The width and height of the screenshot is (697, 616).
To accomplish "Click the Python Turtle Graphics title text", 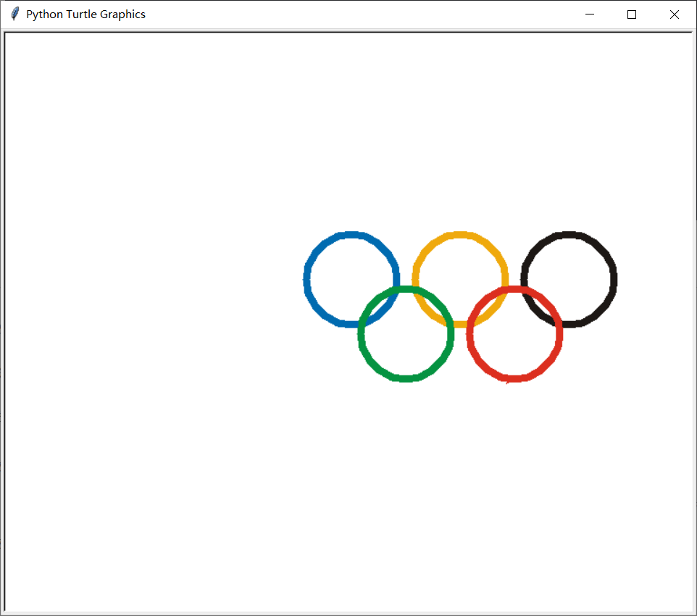I will click(x=85, y=14).
